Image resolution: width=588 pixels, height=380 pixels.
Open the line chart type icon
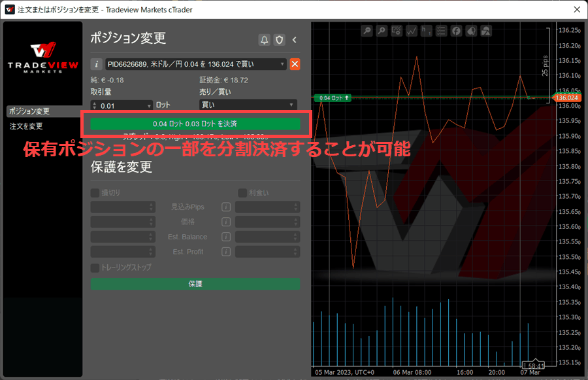412,30
